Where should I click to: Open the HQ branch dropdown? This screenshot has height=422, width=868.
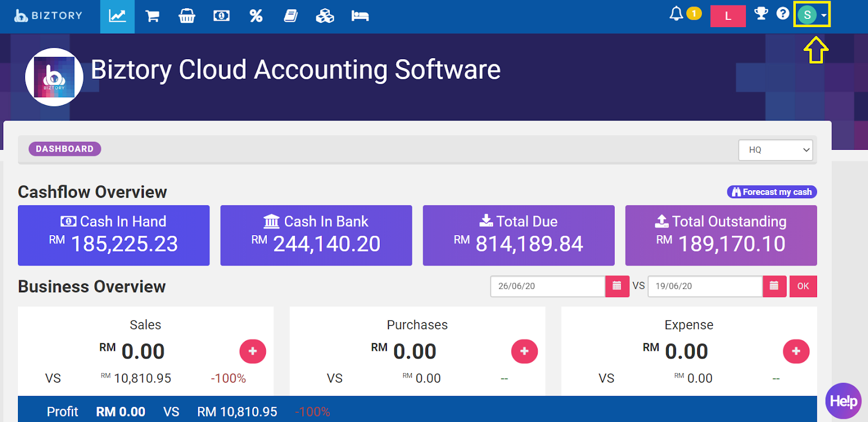[775, 150]
